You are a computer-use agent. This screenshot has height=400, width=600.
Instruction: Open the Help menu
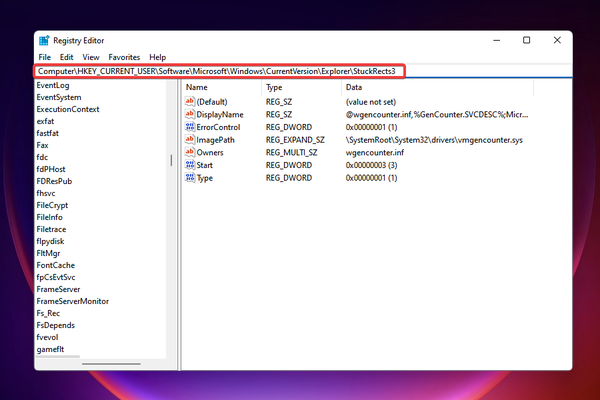[x=157, y=57]
